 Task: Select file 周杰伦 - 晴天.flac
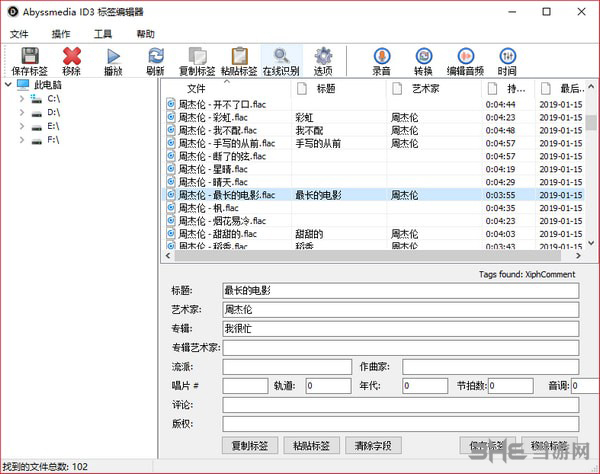click(213, 182)
